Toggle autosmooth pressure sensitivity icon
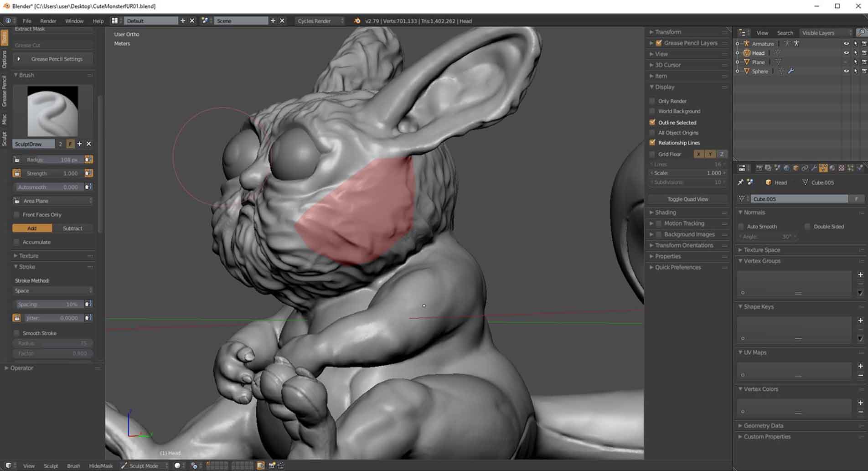 coord(88,186)
